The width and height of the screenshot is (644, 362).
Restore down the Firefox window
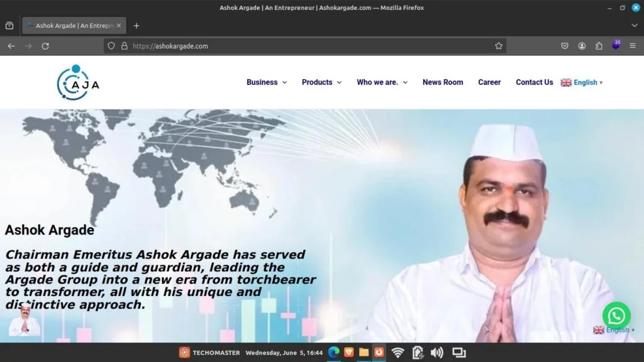coord(622,8)
